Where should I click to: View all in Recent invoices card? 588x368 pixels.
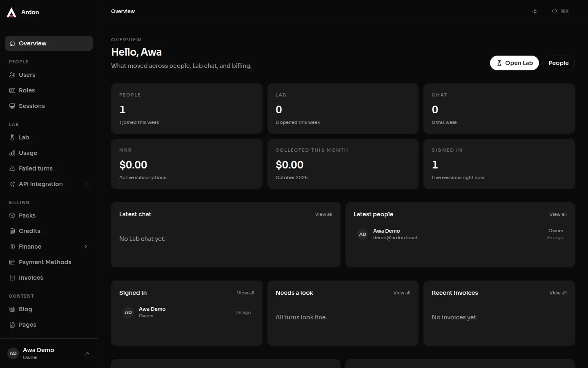tap(558, 293)
